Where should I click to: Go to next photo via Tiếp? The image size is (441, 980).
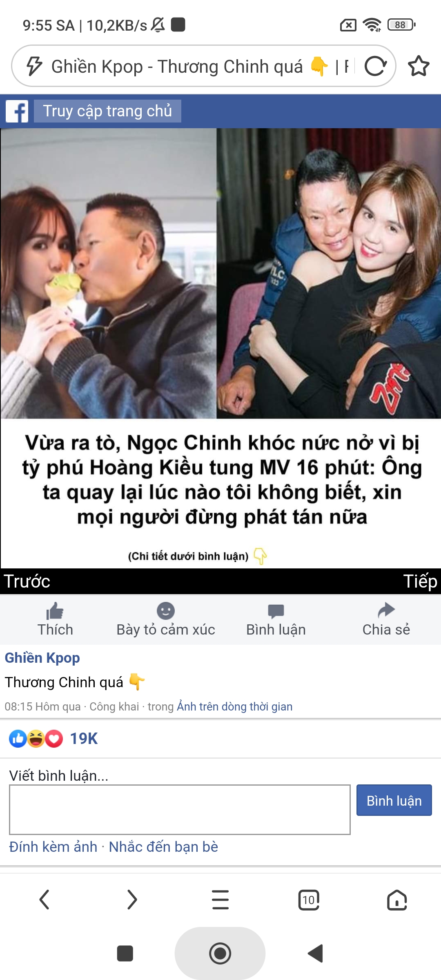[x=420, y=581]
